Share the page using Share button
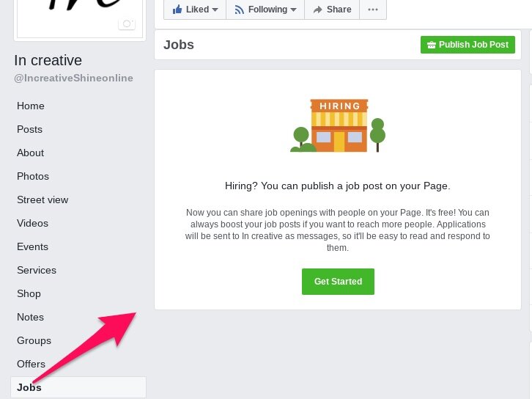The image size is (532, 399). click(331, 10)
